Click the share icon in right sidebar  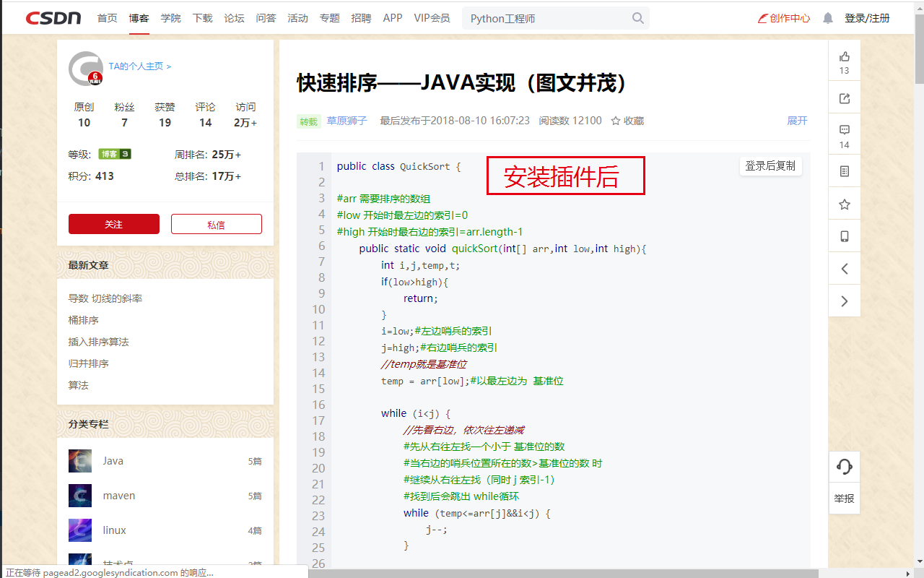click(845, 99)
